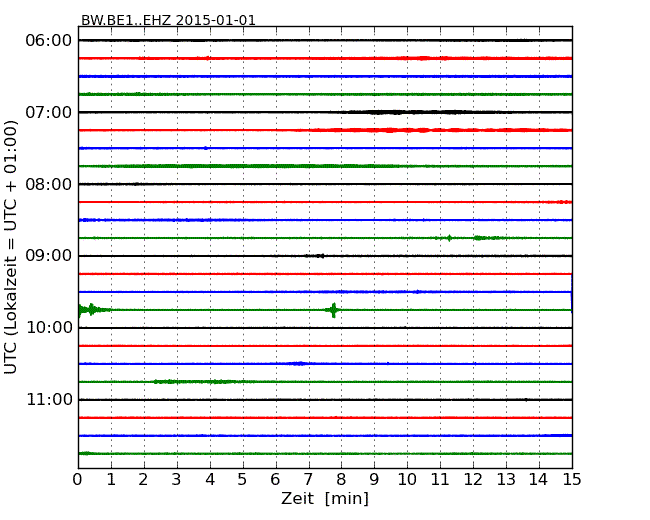Image resolution: width=650 pixels, height=520 pixels.
Task: Click x-axis tick label 9
Action: click(374, 480)
